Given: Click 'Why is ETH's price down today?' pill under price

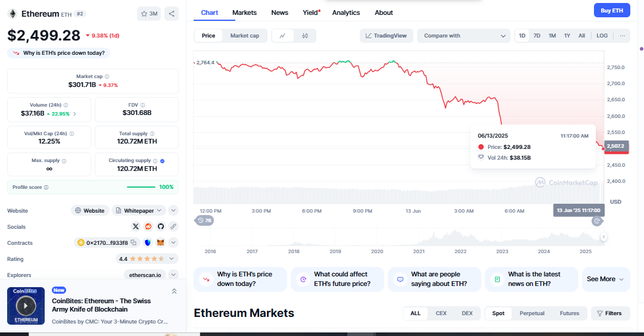Looking at the screenshot, I should click(x=59, y=53).
